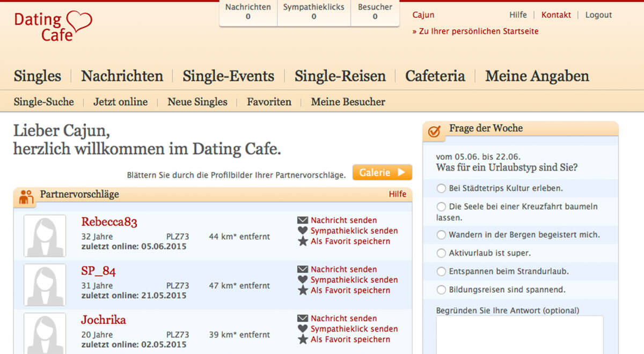Open Hilfe link in Partnervorschläge header
Image resolution: width=644 pixels, height=354 pixels.
pyautogui.click(x=397, y=194)
